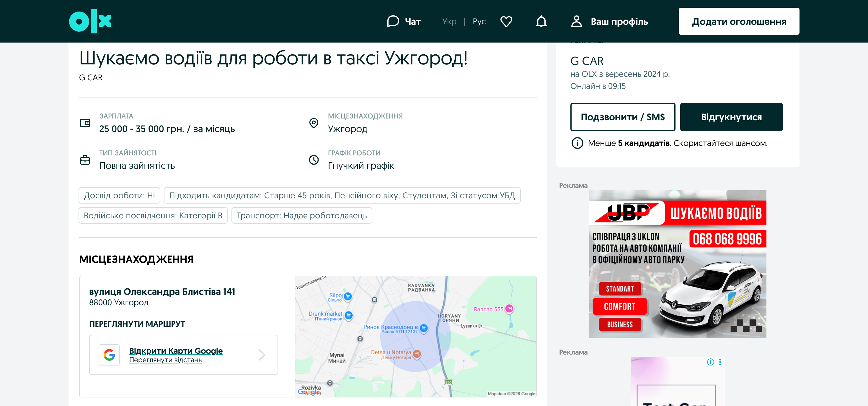This screenshot has height=406, width=868.
Task: Click на OLX з вересень 2024 text
Action: (x=620, y=74)
